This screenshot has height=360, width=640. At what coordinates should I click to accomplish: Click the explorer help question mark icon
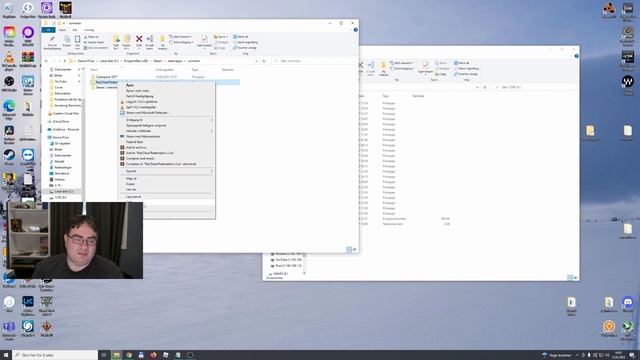coord(356,30)
